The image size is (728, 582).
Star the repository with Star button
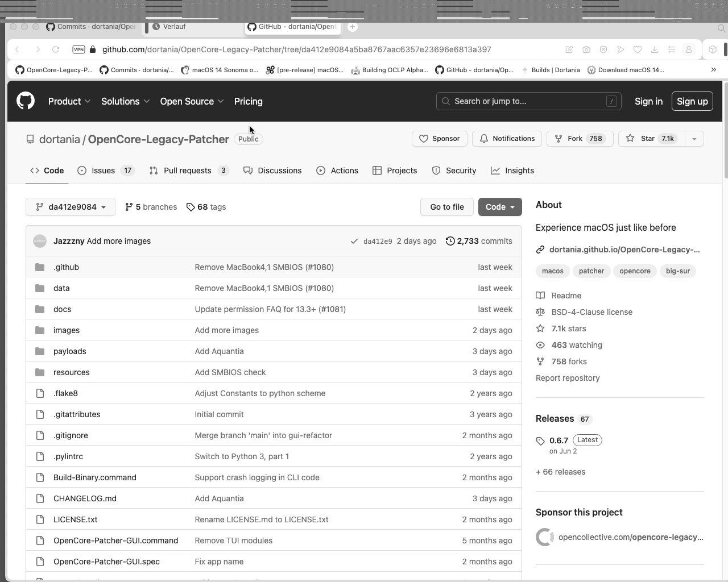(x=651, y=139)
